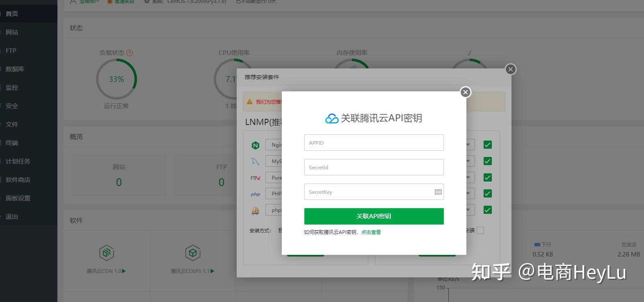Open the 点击查看 help link
This screenshot has width=644, height=302.
click(x=371, y=232)
